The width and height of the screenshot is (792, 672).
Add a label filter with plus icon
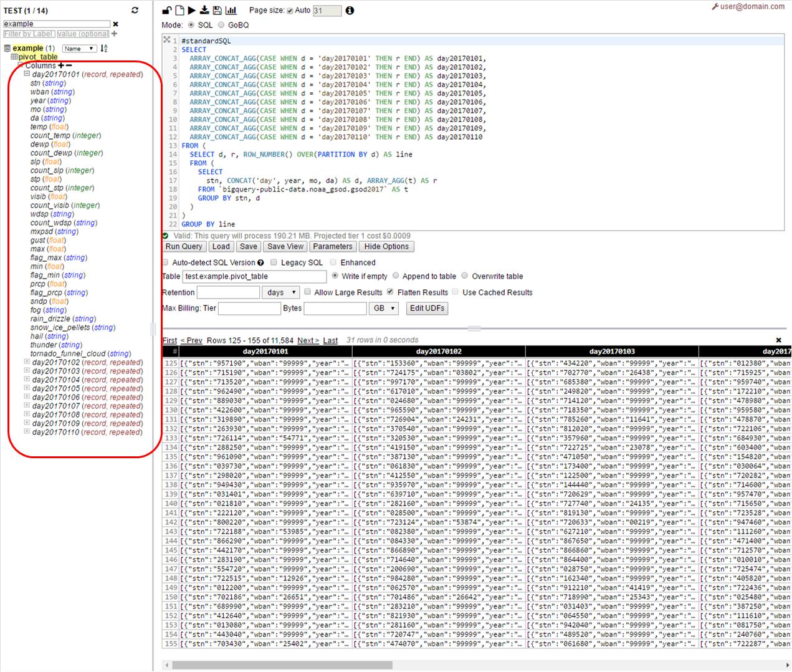[114, 34]
